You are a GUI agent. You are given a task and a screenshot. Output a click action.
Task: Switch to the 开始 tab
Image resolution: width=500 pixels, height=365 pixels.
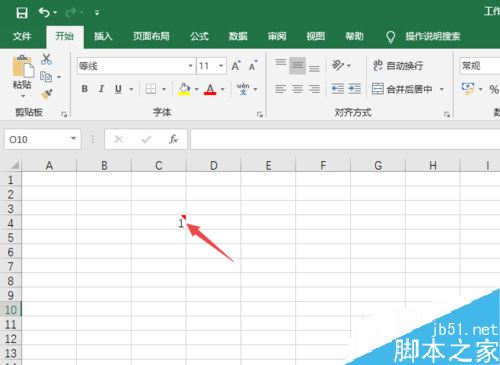(64, 36)
